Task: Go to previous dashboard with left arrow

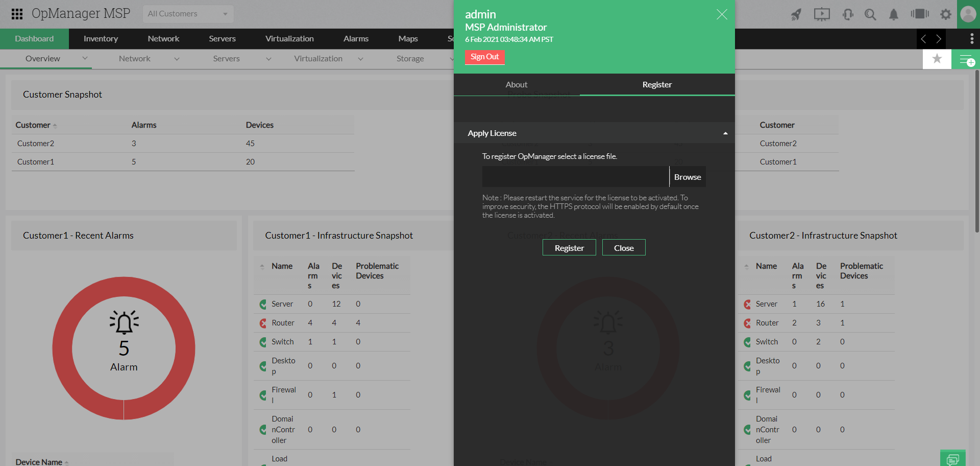Action: tap(923, 39)
